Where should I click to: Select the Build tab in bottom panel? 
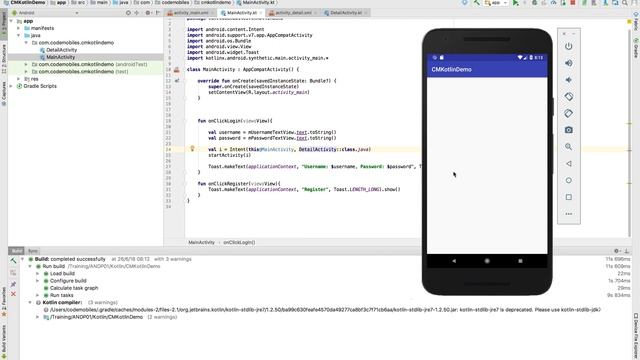point(17,251)
